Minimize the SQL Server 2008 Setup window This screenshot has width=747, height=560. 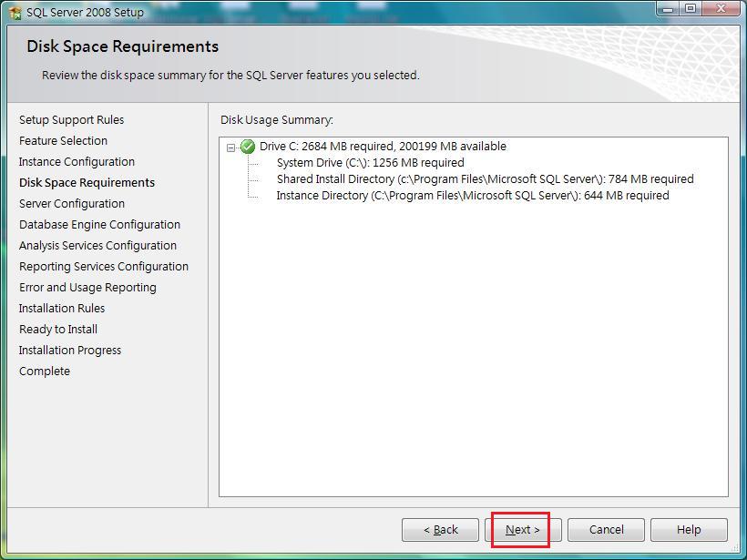pos(668,9)
